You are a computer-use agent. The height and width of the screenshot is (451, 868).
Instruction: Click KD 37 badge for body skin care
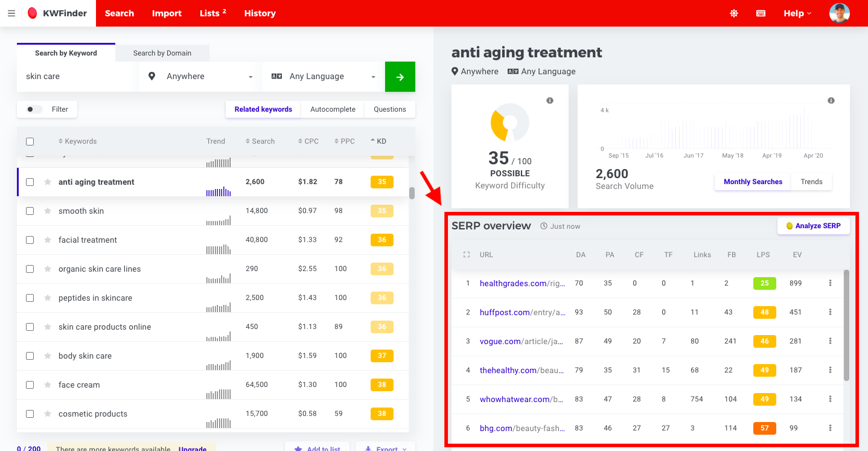(382, 356)
